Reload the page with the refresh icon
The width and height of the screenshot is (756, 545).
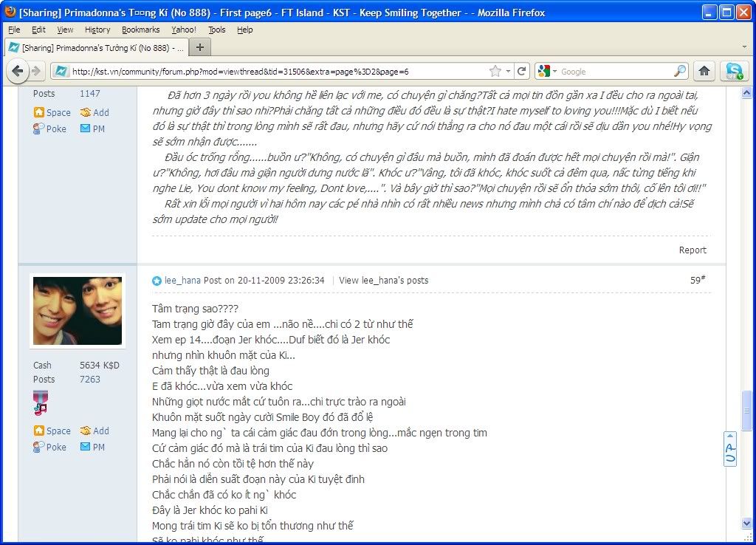click(522, 72)
